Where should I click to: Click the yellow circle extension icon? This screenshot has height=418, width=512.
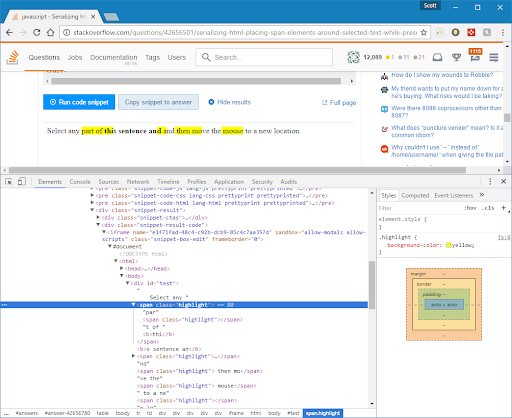point(455,32)
